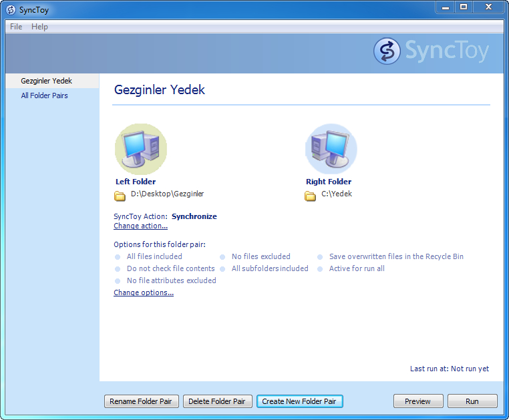509x420 pixels.
Task: Maximize the SyncToy window
Action: (x=464, y=7)
